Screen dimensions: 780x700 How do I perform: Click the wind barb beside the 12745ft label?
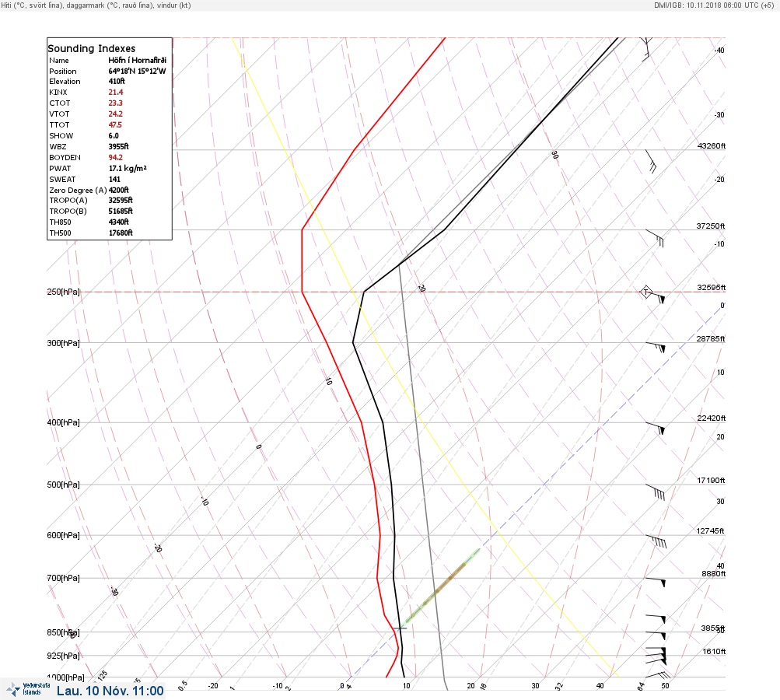click(656, 541)
